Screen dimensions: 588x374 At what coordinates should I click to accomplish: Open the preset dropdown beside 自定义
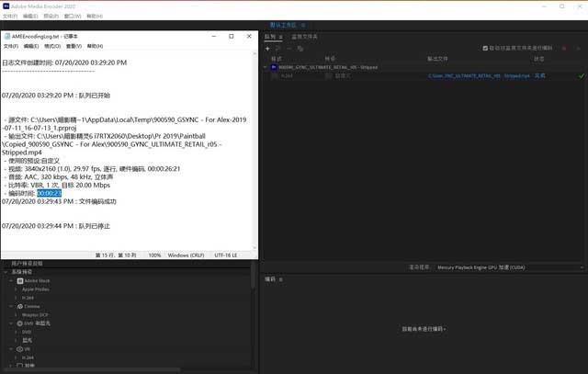click(x=329, y=75)
